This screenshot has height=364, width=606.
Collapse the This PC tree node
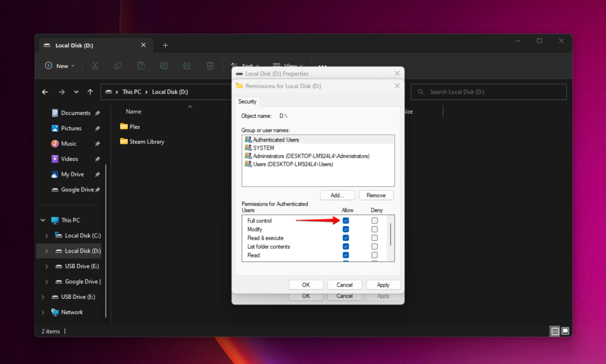pyautogui.click(x=43, y=220)
